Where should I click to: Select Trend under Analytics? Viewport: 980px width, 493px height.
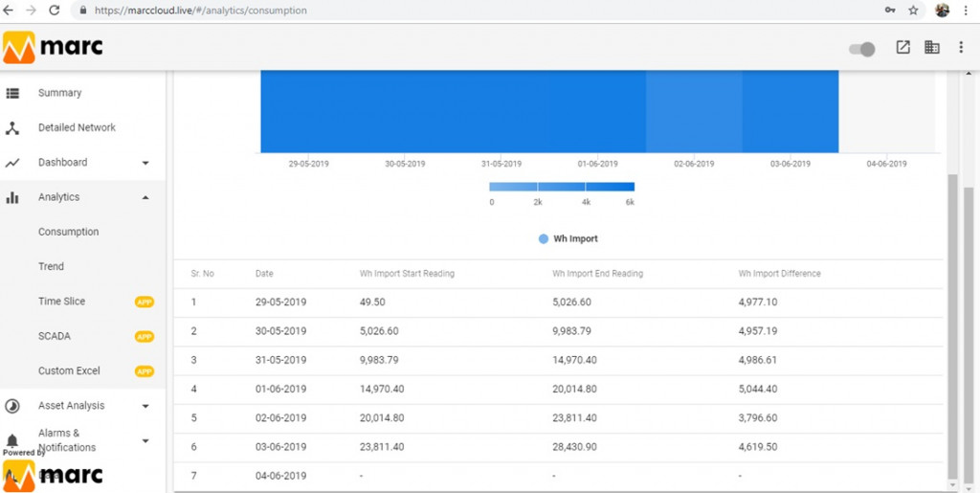pos(52,267)
